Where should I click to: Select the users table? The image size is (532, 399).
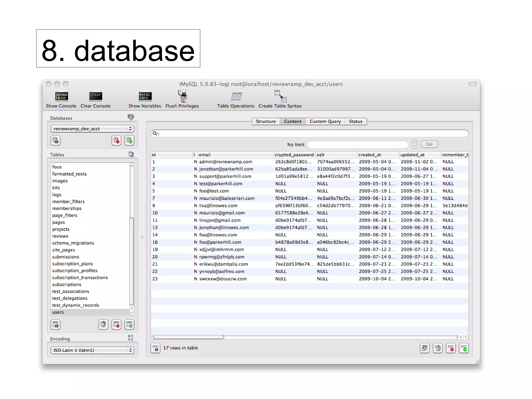(x=90, y=312)
